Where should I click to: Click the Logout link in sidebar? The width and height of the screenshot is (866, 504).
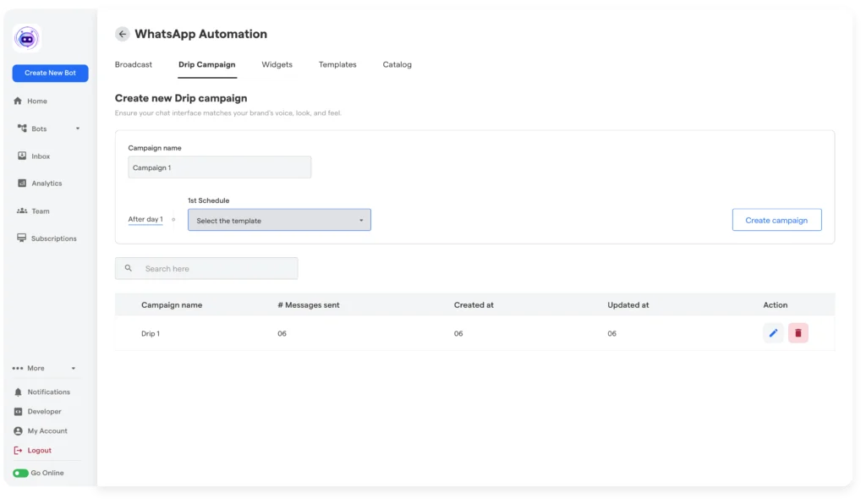point(39,451)
